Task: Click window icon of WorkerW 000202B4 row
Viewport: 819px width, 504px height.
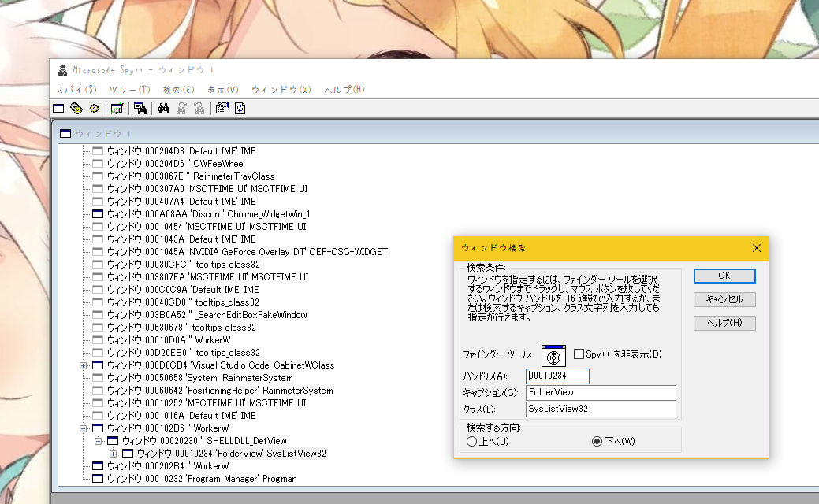Action: point(98,466)
